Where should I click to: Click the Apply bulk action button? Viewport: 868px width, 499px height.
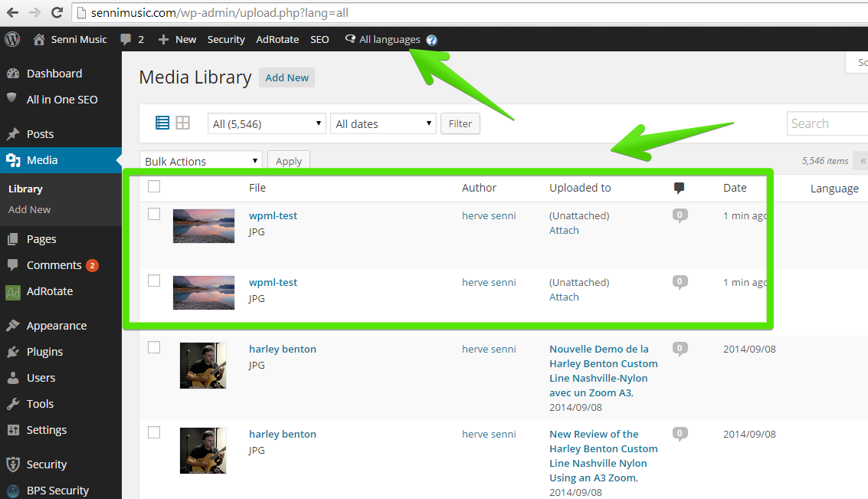click(288, 161)
